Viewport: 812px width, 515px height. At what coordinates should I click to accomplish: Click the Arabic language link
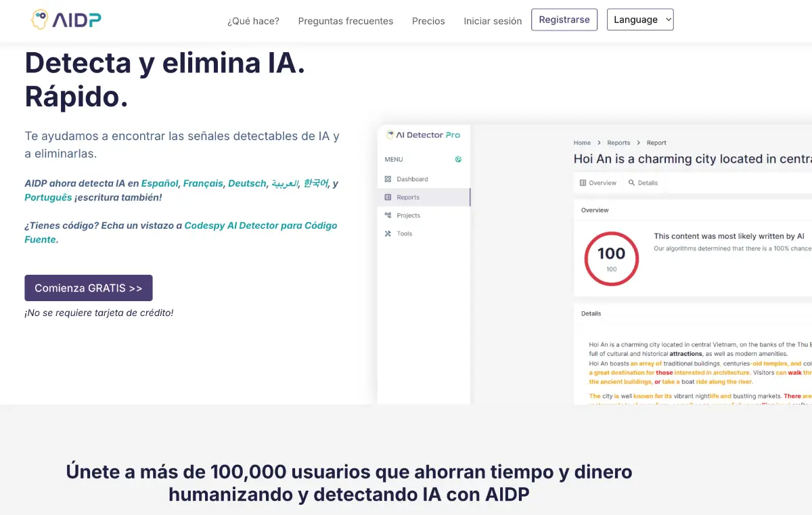pyautogui.click(x=285, y=183)
